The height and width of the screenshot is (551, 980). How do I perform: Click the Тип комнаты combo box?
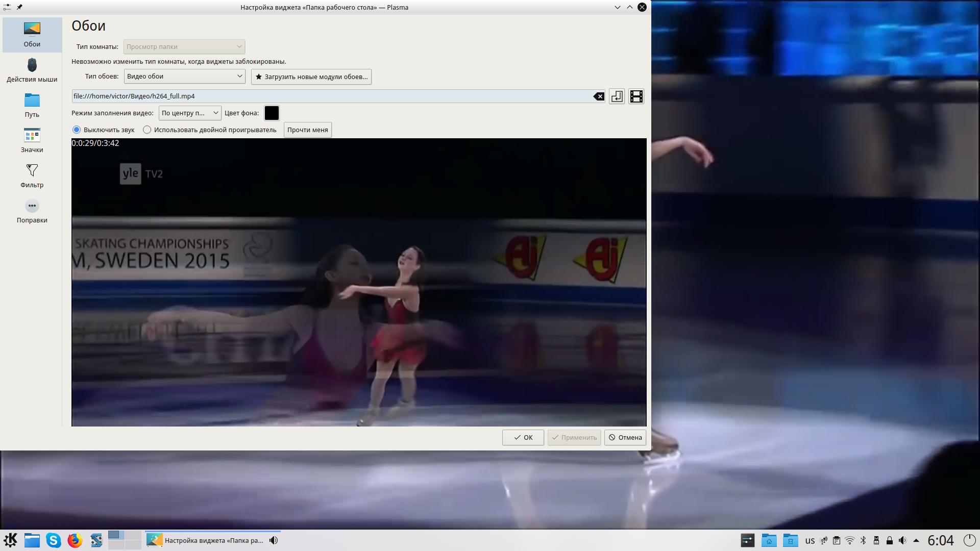click(x=184, y=46)
